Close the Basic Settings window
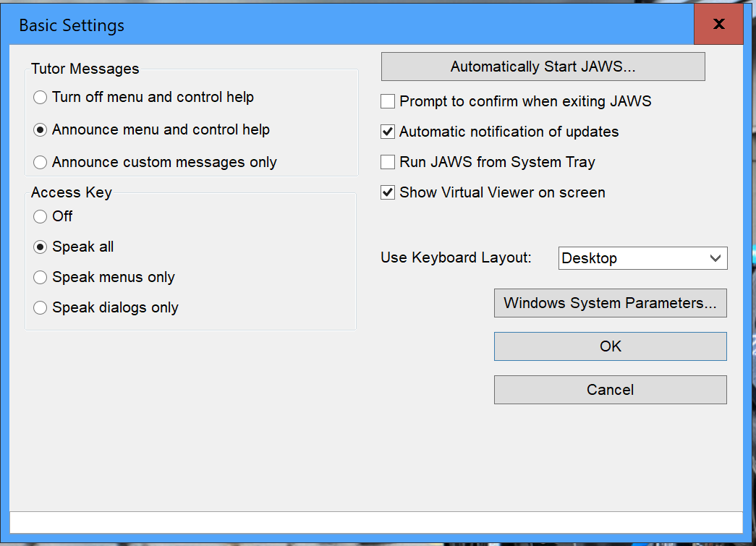This screenshot has height=546, width=756. pos(718,24)
